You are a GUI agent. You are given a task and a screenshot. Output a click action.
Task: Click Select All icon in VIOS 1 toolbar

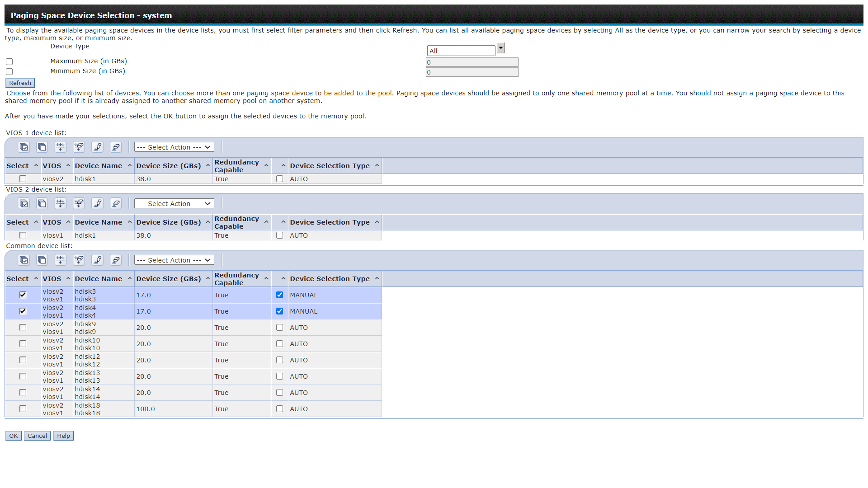(24, 147)
